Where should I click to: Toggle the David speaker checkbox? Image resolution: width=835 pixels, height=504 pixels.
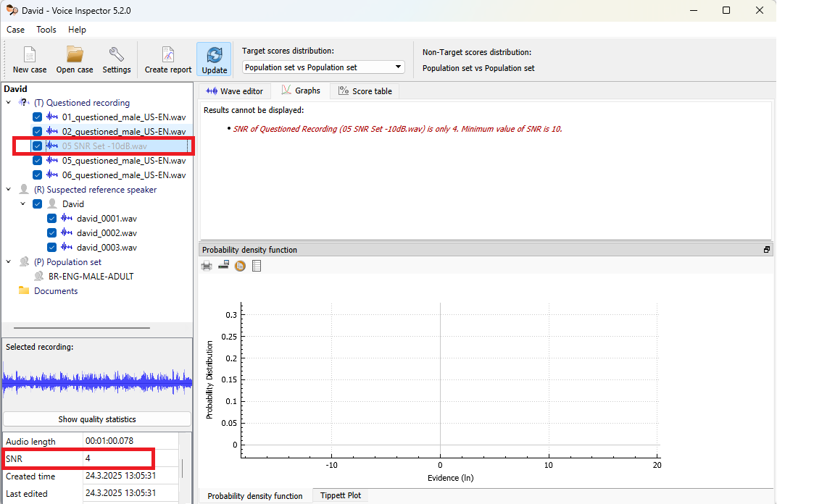(x=37, y=203)
